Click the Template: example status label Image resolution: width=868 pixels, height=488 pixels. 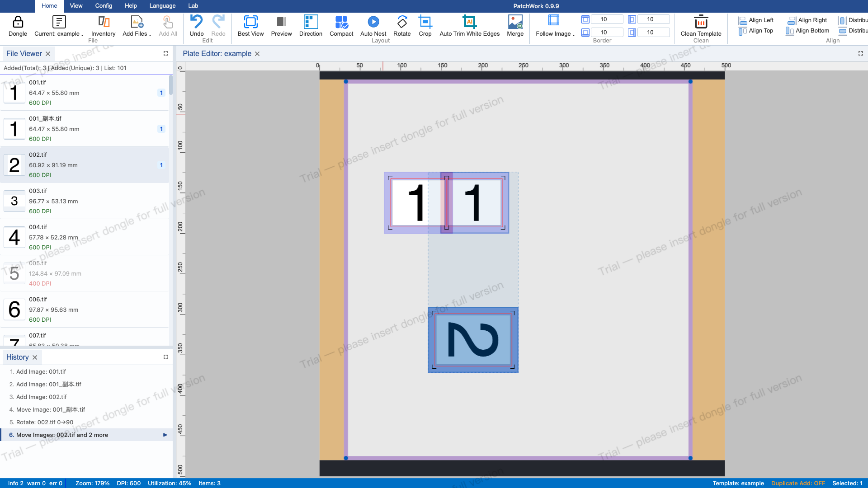coord(738,483)
